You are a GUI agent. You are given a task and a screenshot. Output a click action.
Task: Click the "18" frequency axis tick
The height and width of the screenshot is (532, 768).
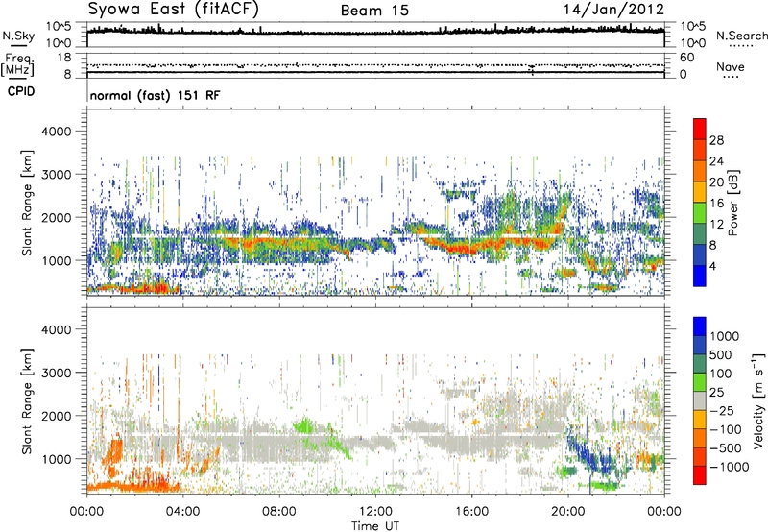(x=63, y=58)
